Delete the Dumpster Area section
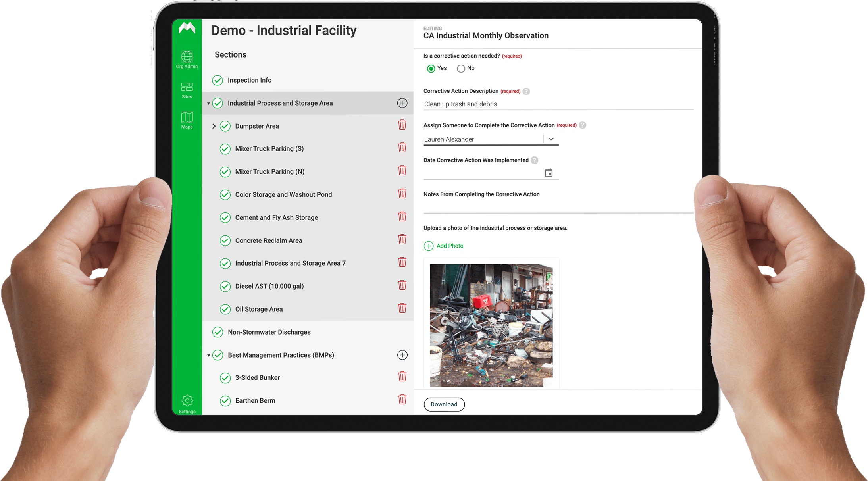The width and height of the screenshot is (868, 481). [402, 125]
